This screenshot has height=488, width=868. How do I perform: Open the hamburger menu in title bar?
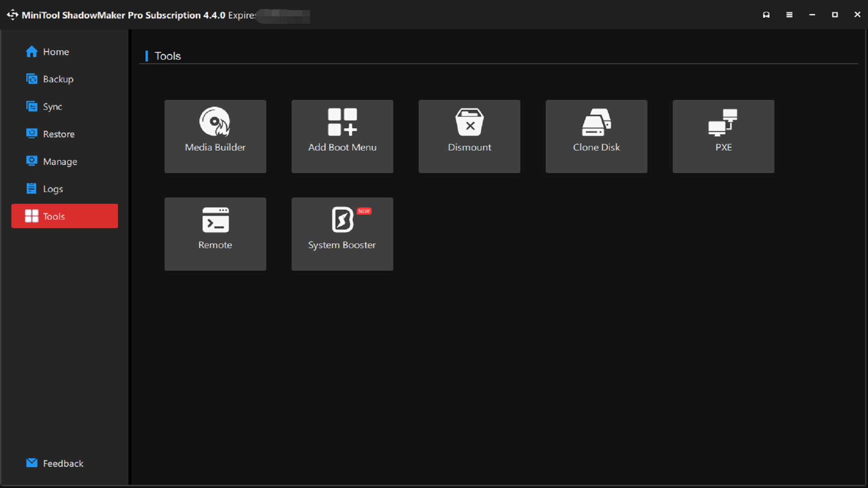789,15
